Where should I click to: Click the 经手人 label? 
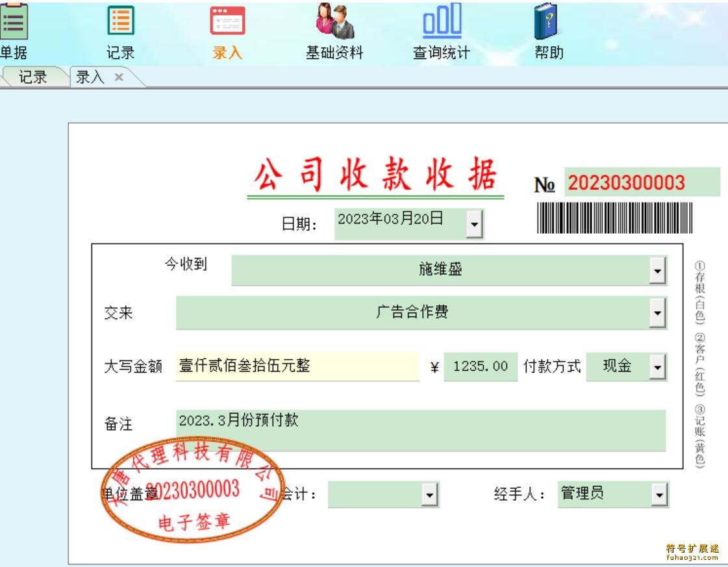[x=520, y=494]
